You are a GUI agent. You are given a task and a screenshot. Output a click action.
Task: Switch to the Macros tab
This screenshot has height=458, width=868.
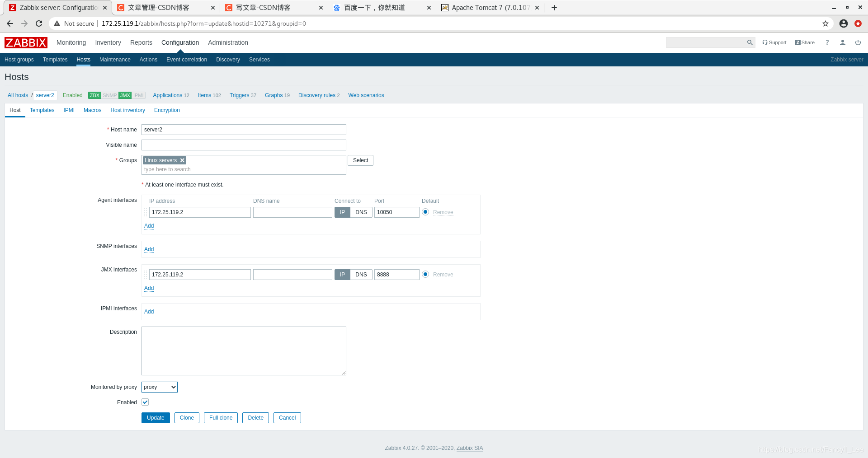92,110
